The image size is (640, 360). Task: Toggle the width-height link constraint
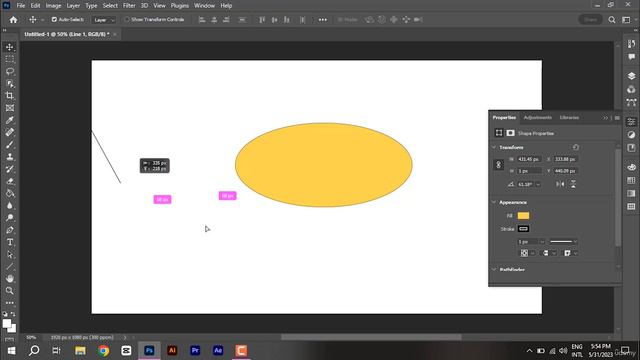click(x=498, y=165)
